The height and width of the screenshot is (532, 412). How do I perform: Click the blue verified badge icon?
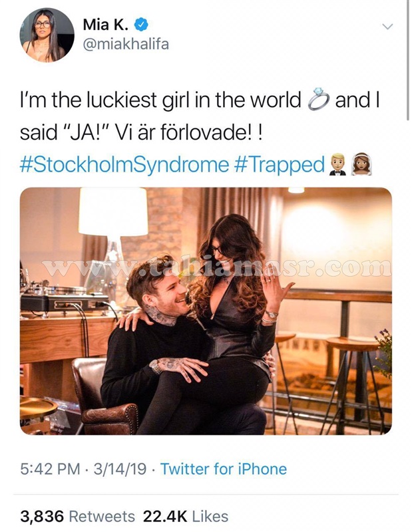click(x=141, y=25)
